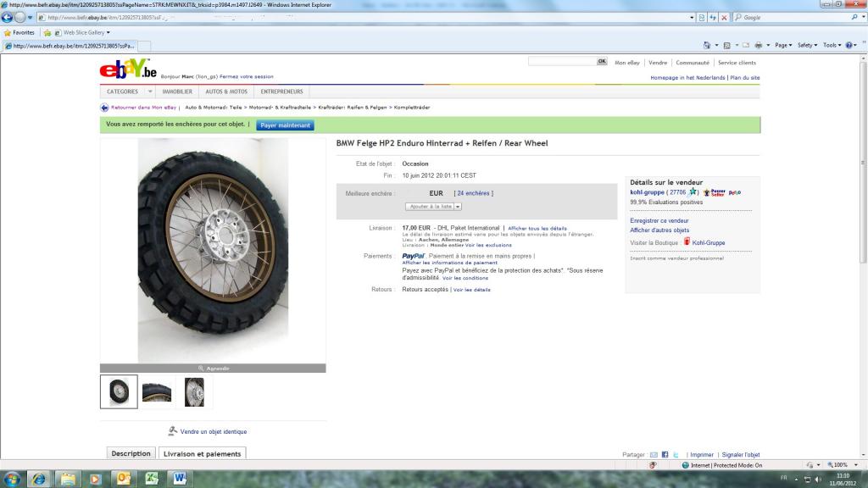The height and width of the screenshot is (488, 868).
Task: Expand the CATEGORIES dropdown arrow
Action: tap(150, 91)
